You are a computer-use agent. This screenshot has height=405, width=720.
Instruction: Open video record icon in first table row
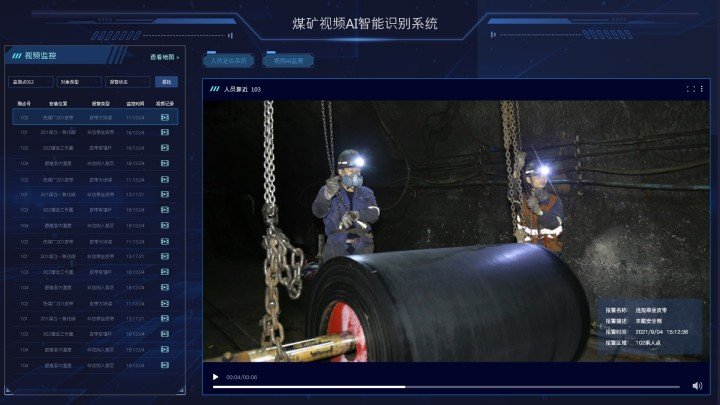[165, 117]
